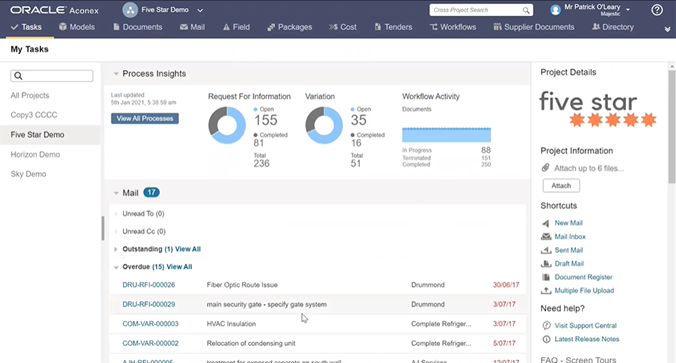Click the Mail count badge 17
The height and width of the screenshot is (363, 676).
click(x=151, y=193)
